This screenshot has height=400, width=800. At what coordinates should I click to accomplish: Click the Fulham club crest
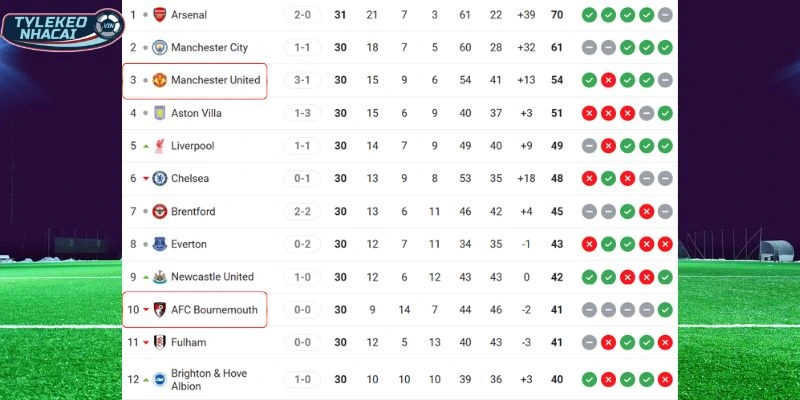click(159, 342)
